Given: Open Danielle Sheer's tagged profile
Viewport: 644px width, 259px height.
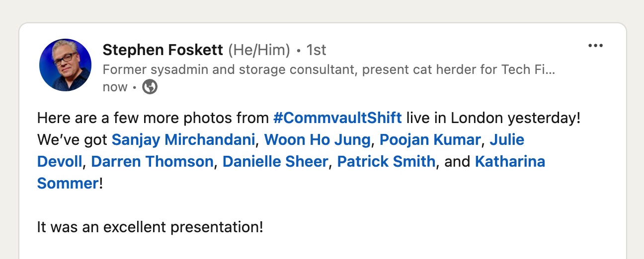Looking at the screenshot, I should (x=275, y=162).
